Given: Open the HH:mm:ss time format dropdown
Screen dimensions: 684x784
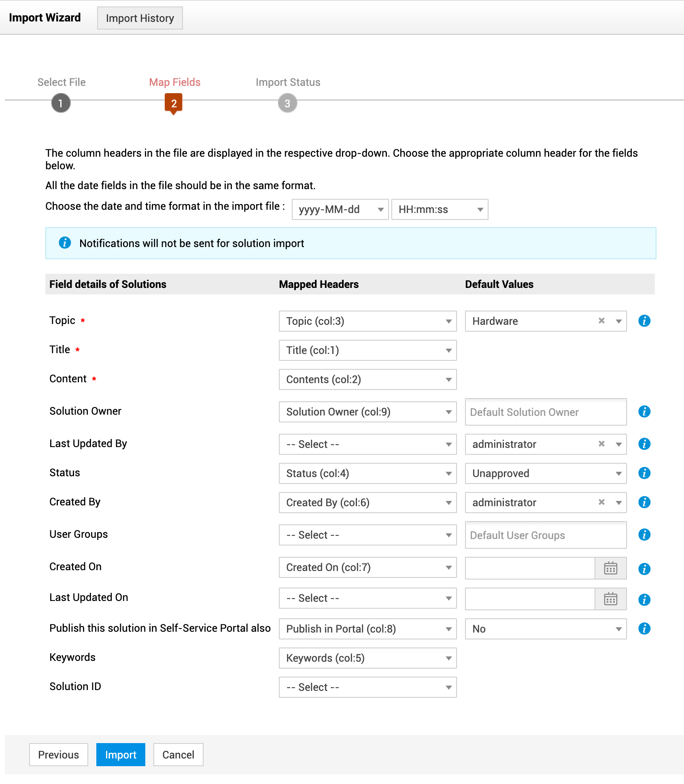Looking at the screenshot, I should point(440,209).
